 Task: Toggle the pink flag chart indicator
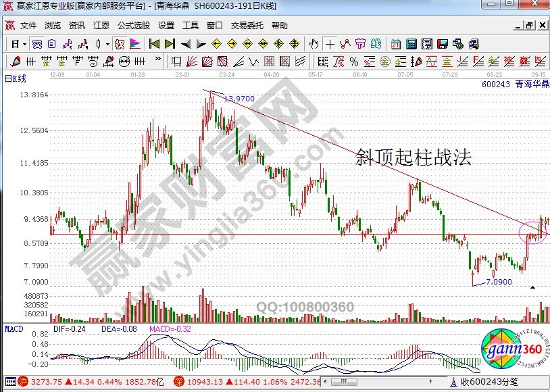pyautogui.click(x=134, y=44)
